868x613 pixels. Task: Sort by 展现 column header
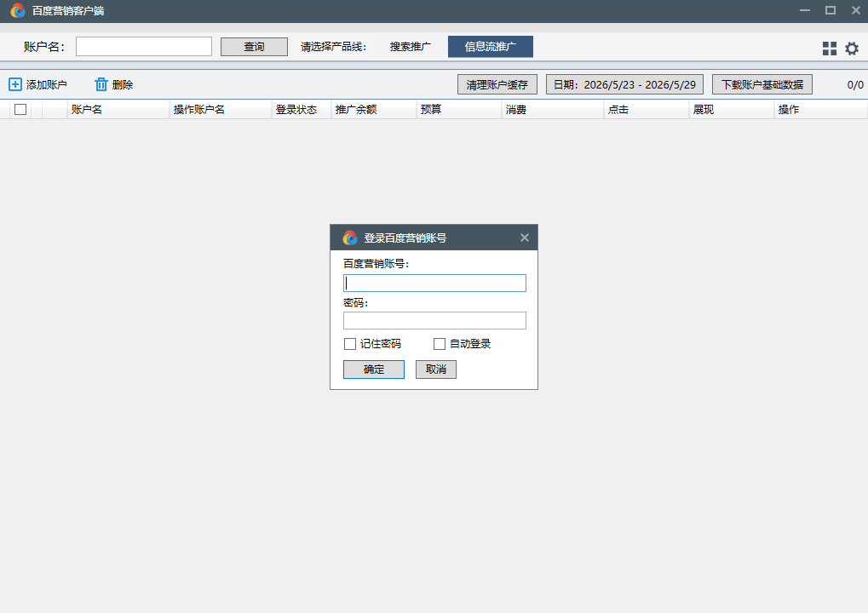(732, 110)
